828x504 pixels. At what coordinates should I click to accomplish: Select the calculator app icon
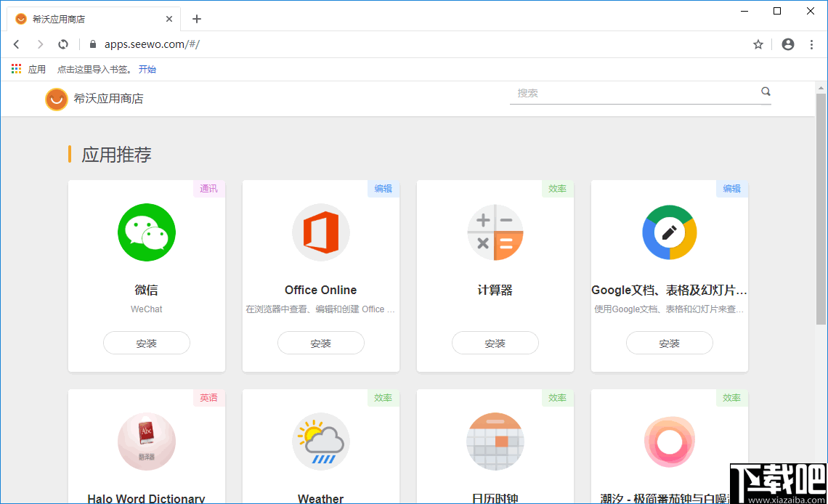tap(495, 232)
